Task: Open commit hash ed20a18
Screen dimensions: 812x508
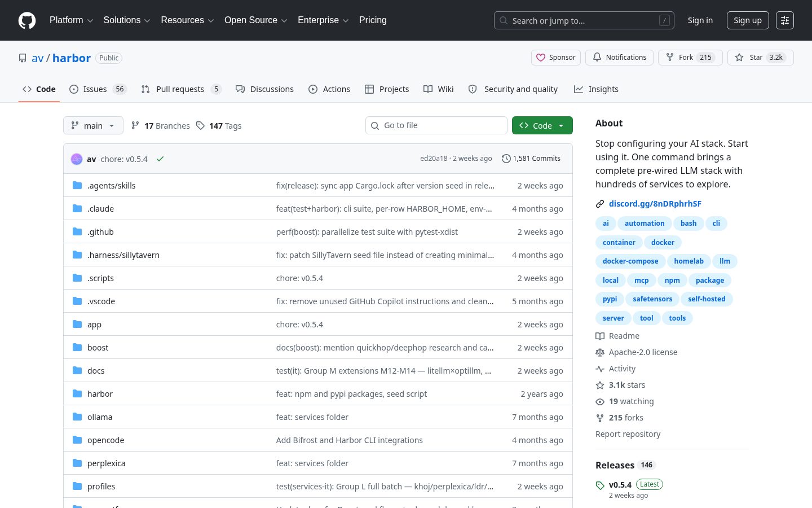Action: (x=434, y=159)
